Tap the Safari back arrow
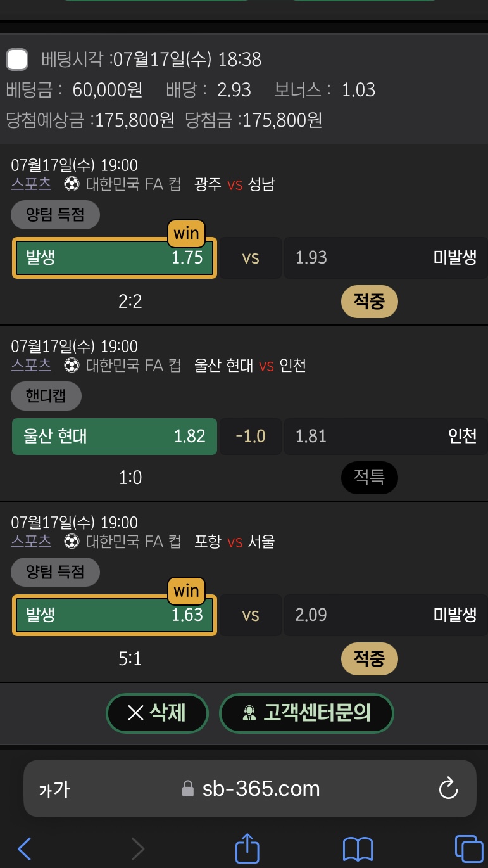This screenshot has width=488, height=868. pos(25,848)
